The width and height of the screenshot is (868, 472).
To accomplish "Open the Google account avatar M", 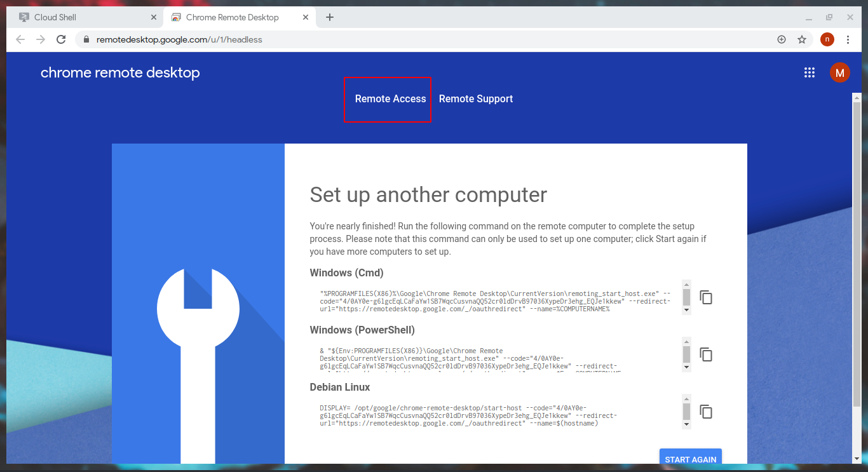I will point(840,72).
